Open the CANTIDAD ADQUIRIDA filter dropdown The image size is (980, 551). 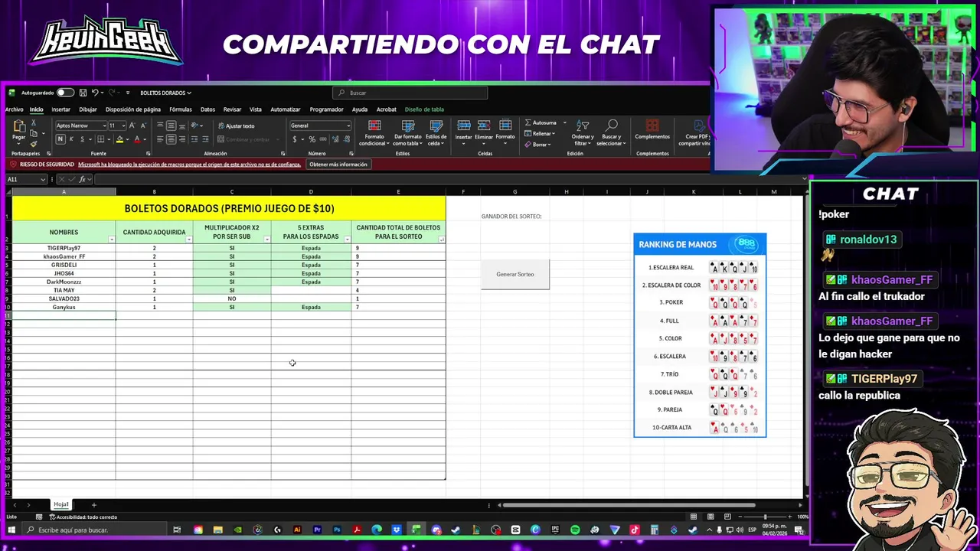[x=189, y=240]
